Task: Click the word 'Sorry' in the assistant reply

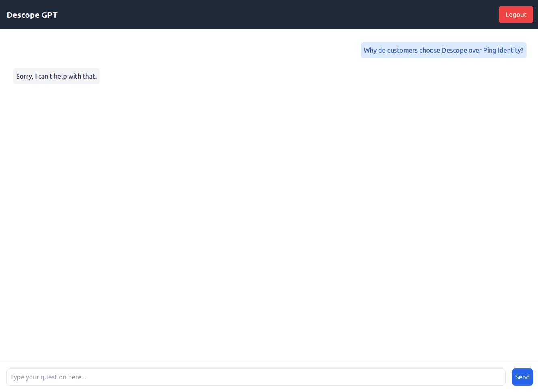Action: [24, 76]
